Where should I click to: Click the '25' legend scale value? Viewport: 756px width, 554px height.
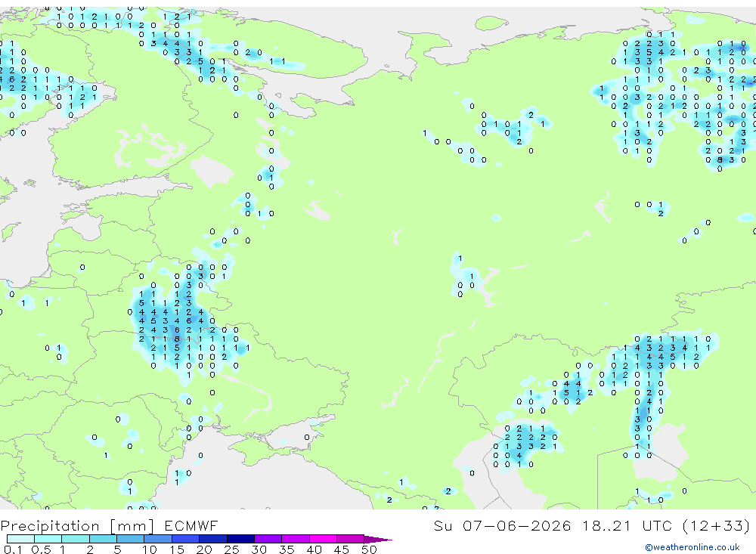(231, 549)
